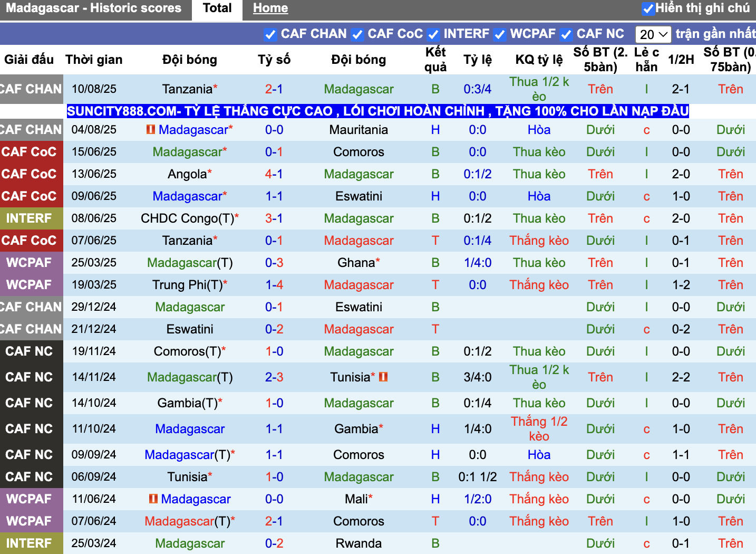This screenshot has width=756, height=554.
Task: Click INTERF league label for 25/03/24
Action: pos(29,543)
